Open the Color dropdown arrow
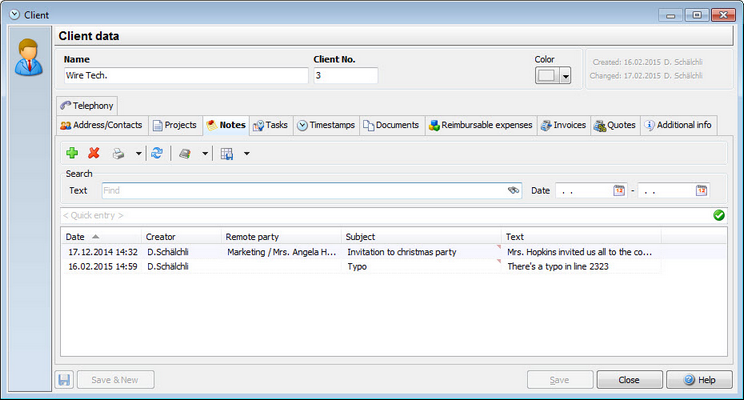The image size is (744, 400). (565, 75)
